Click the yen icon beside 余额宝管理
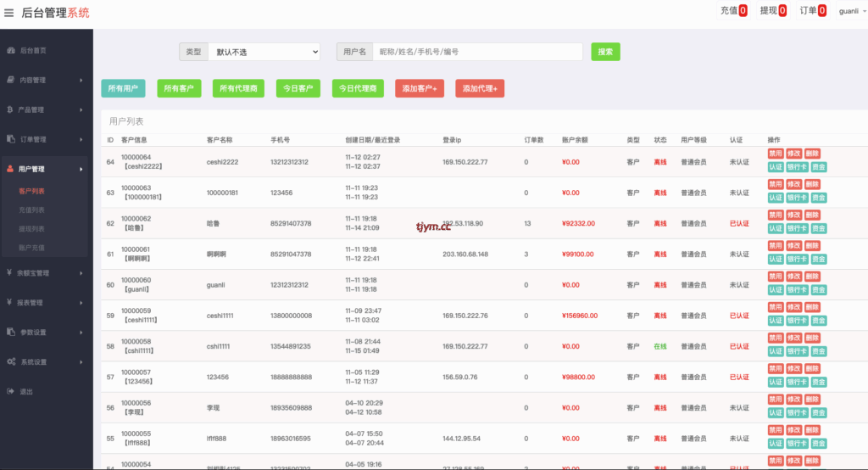 (x=10, y=273)
